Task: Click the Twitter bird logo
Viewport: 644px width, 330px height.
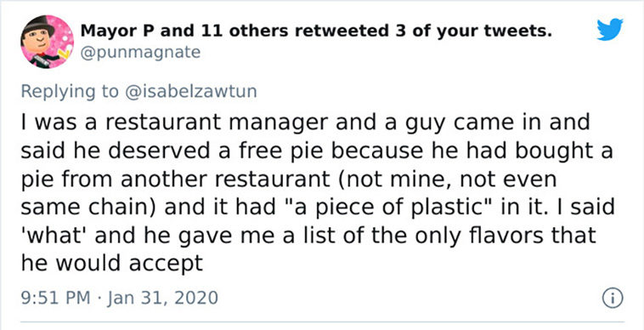Action: tap(610, 30)
